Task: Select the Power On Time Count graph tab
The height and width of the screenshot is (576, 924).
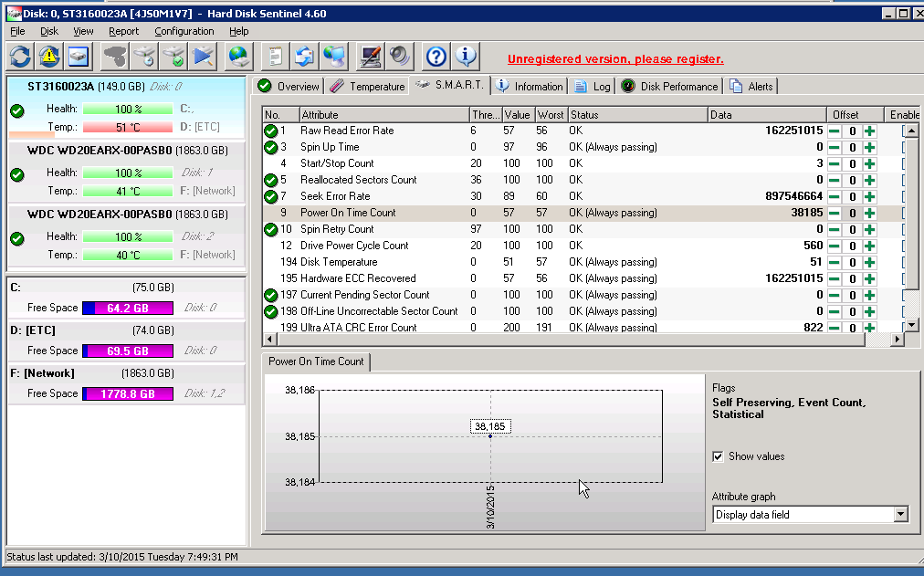Action: click(316, 361)
